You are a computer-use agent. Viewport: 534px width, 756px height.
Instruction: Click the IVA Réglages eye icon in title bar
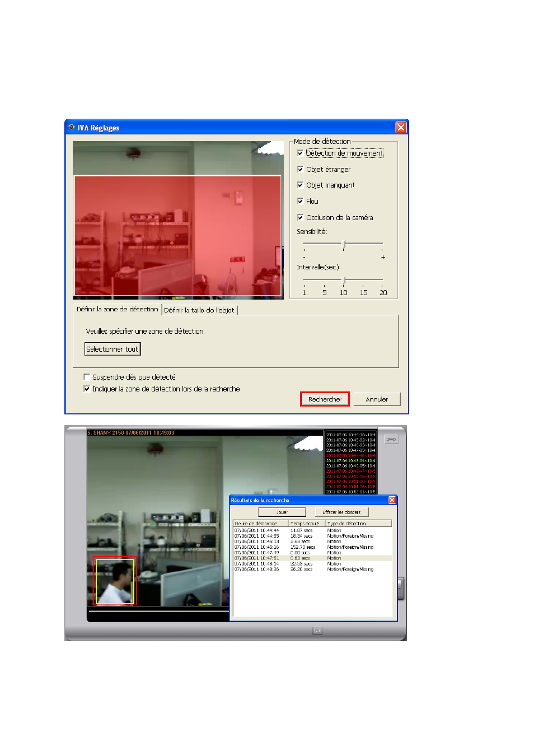pos(71,127)
